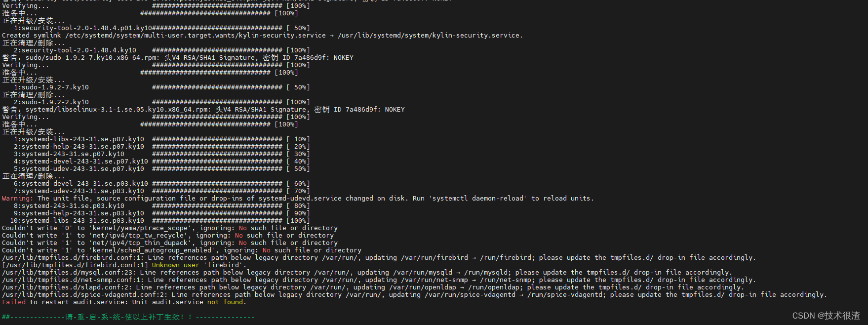Click the systemd-udev-243-31.se.p03.ky10 70% line

[162, 191]
